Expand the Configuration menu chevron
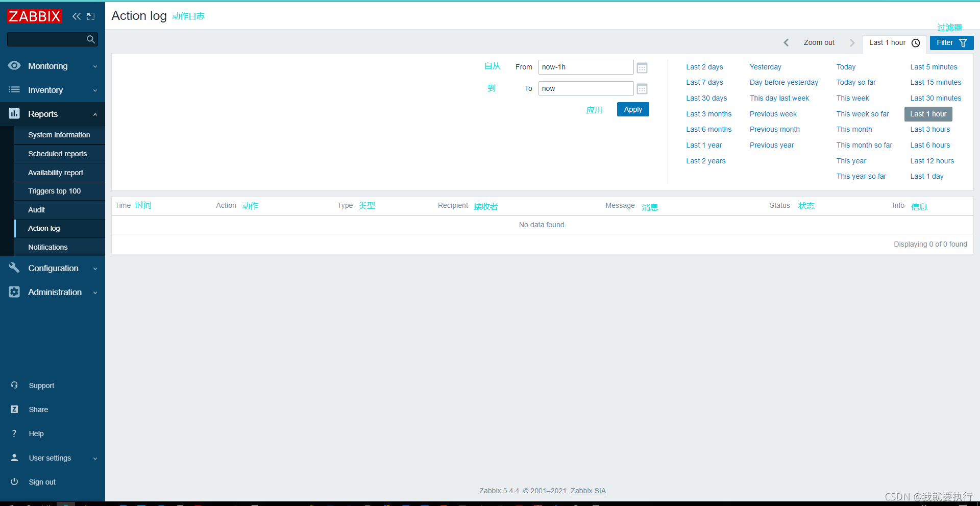980x506 pixels. pos(95,269)
